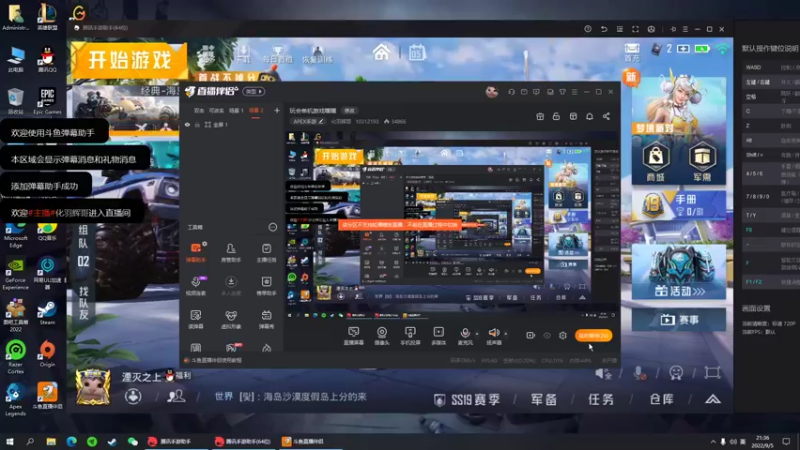Toggle the game microphone mute icon
The image size is (800, 450).
(639, 373)
